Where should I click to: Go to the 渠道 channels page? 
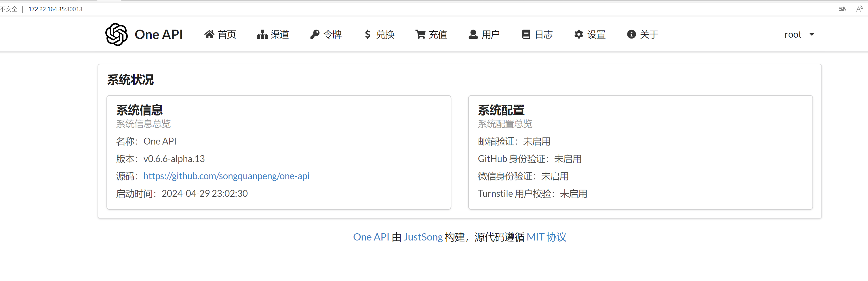click(279, 34)
